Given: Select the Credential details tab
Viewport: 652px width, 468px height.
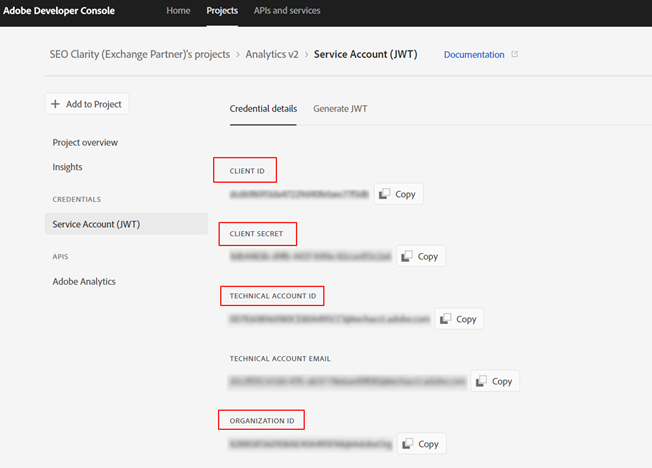Looking at the screenshot, I should click(x=263, y=109).
